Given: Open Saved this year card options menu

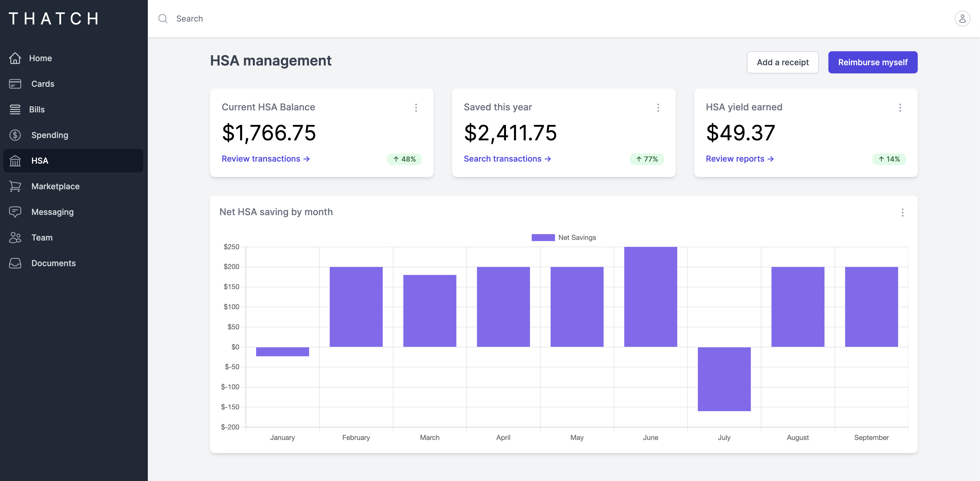Looking at the screenshot, I should (x=658, y=108).
